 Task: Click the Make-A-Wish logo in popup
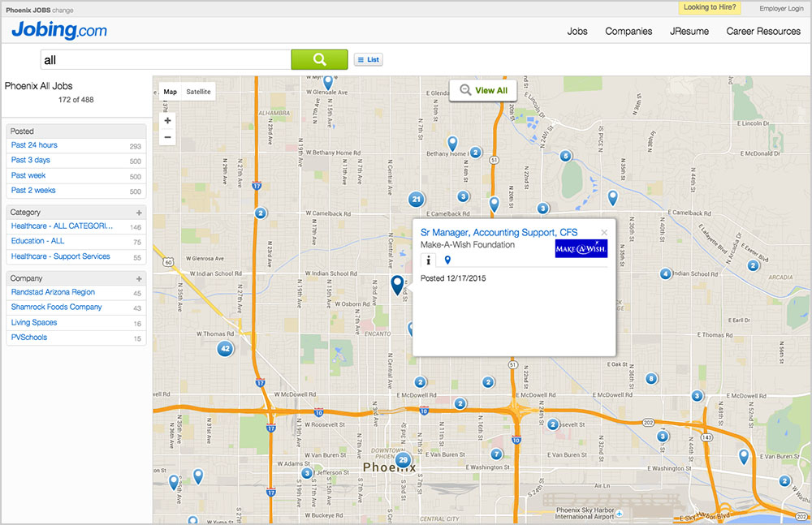pyautogui.click(x=581, y=248)
